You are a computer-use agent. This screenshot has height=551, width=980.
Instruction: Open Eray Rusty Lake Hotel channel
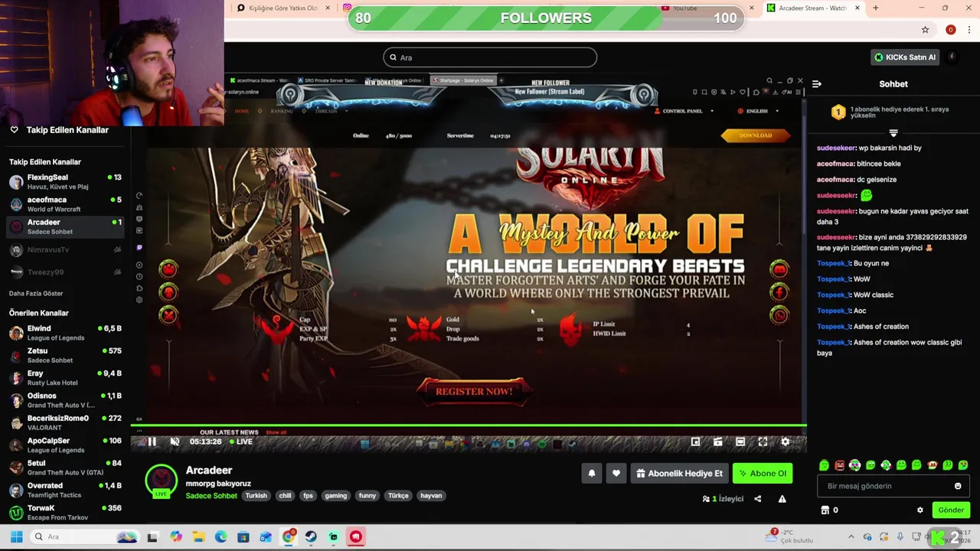(65, 378)
